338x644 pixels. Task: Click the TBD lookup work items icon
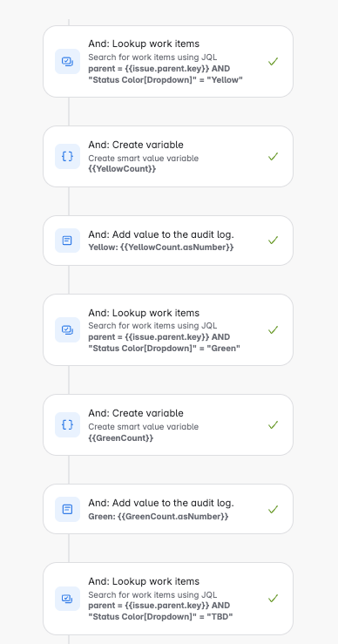pyautogui.click(x=67, y=599)
